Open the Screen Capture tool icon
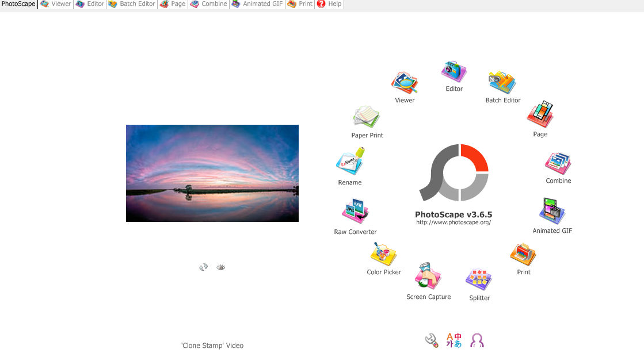 [428, 276]
